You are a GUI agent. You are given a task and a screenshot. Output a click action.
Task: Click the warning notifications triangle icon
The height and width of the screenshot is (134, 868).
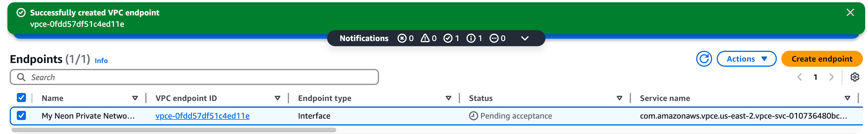[425, 38]
